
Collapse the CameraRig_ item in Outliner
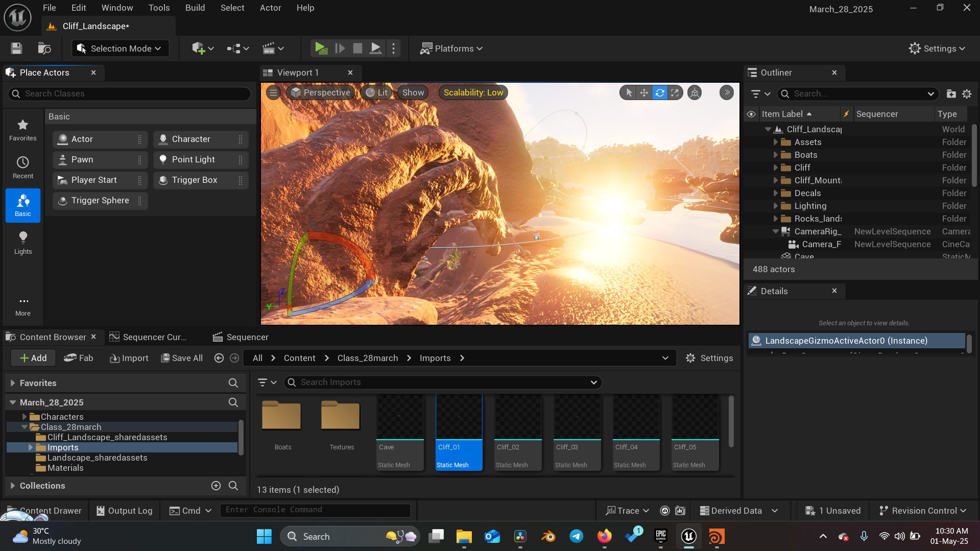[x=776, y=231]
